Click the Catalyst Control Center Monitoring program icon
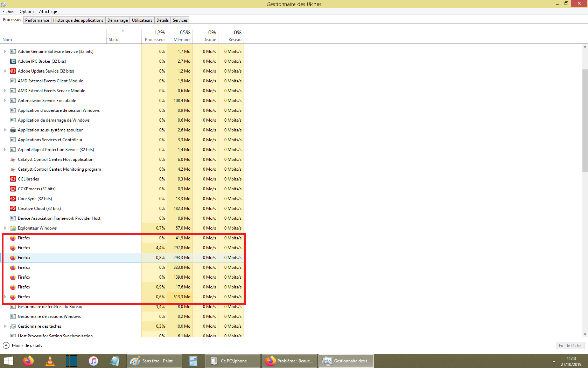This screenshot has width=588, height=368. coord(13,169)
